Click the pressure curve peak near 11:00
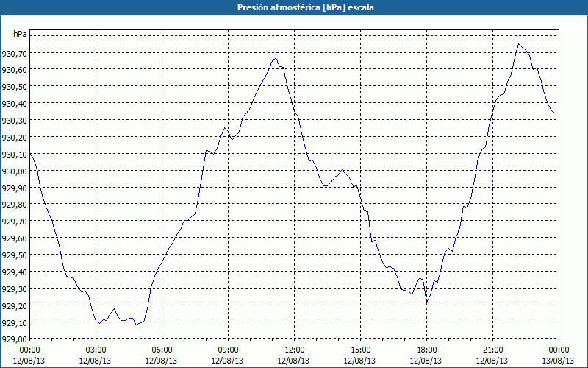This screenshot has height=368, width=588. point(276,58)
